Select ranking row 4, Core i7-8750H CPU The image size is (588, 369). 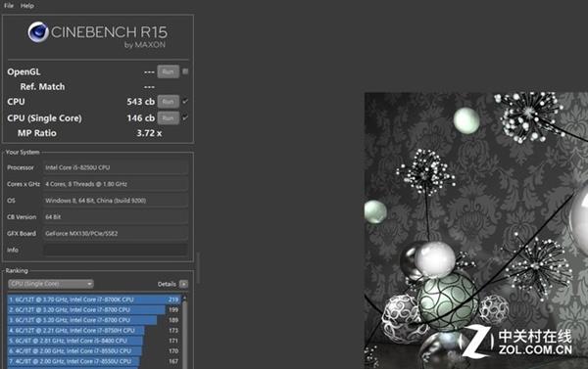coord(94,331)
